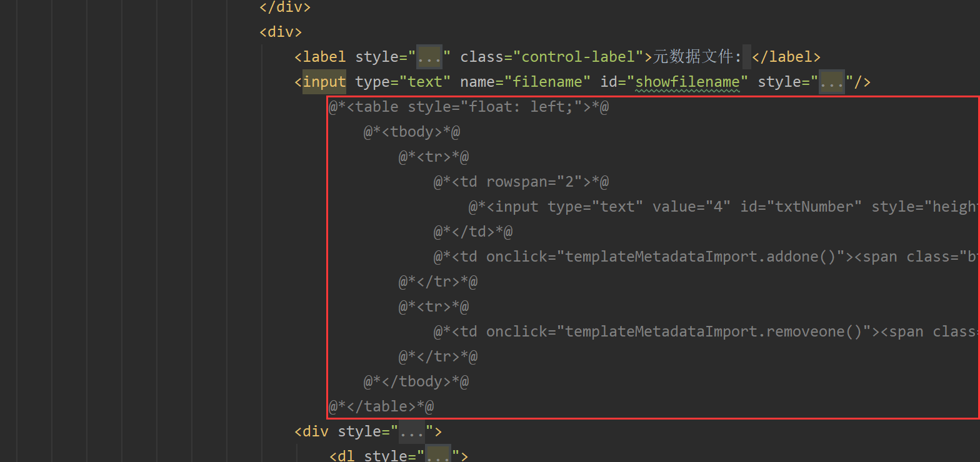Viewport: 980px width, 462px height.
Task: Click the "control-label" class value
Action: point(578,57)
